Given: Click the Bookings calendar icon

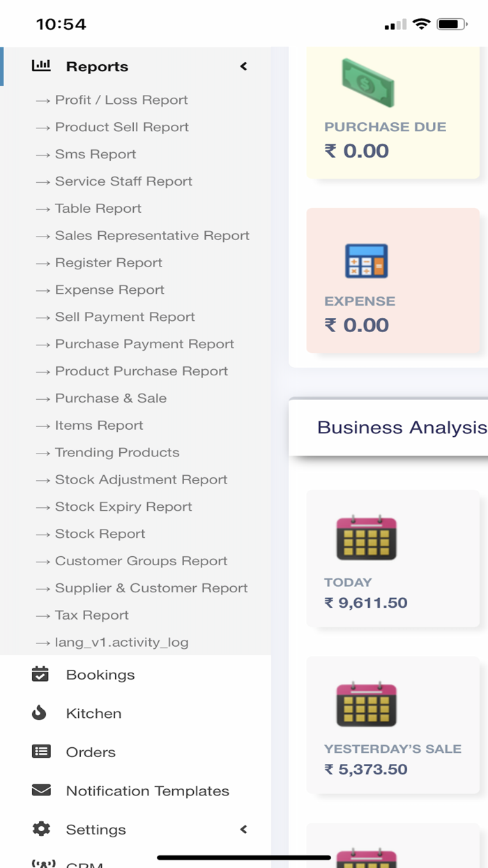Looking at the screenshot, I should [x=41, y=674].
